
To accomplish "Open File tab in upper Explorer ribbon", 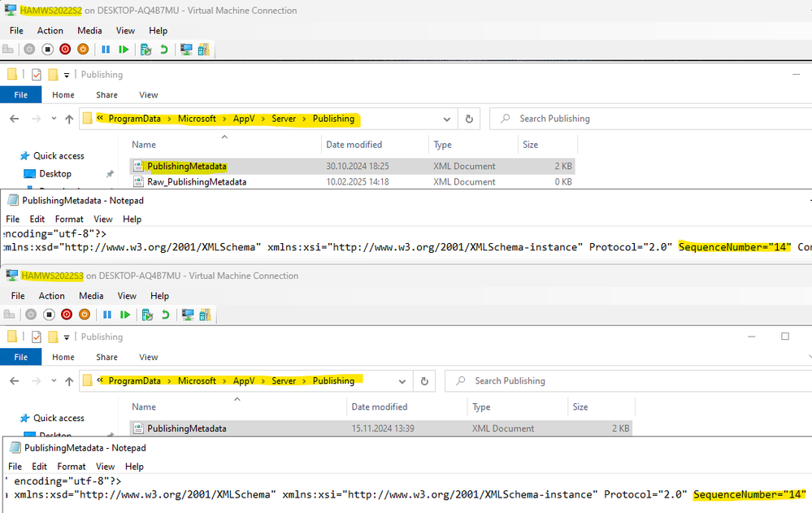I will coord(21,95).
